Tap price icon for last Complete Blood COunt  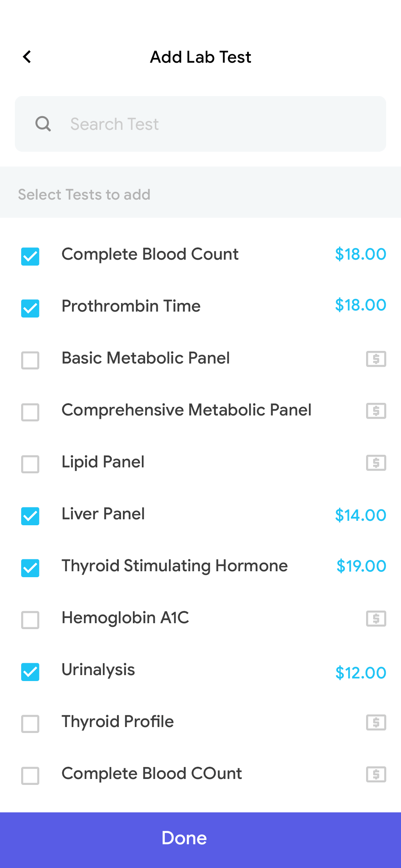(376, 774)
